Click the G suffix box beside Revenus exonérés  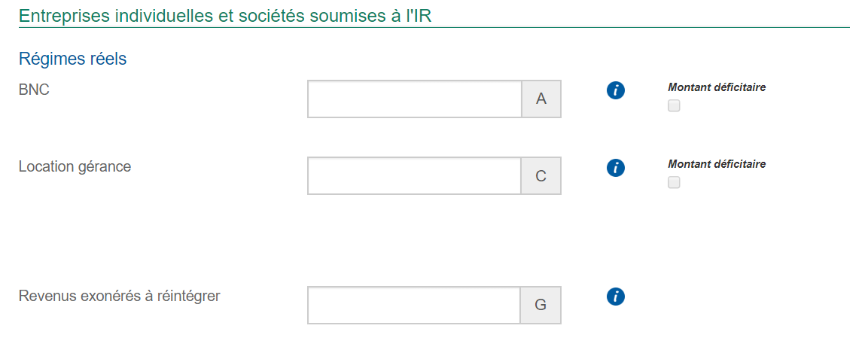click(541, 305)
